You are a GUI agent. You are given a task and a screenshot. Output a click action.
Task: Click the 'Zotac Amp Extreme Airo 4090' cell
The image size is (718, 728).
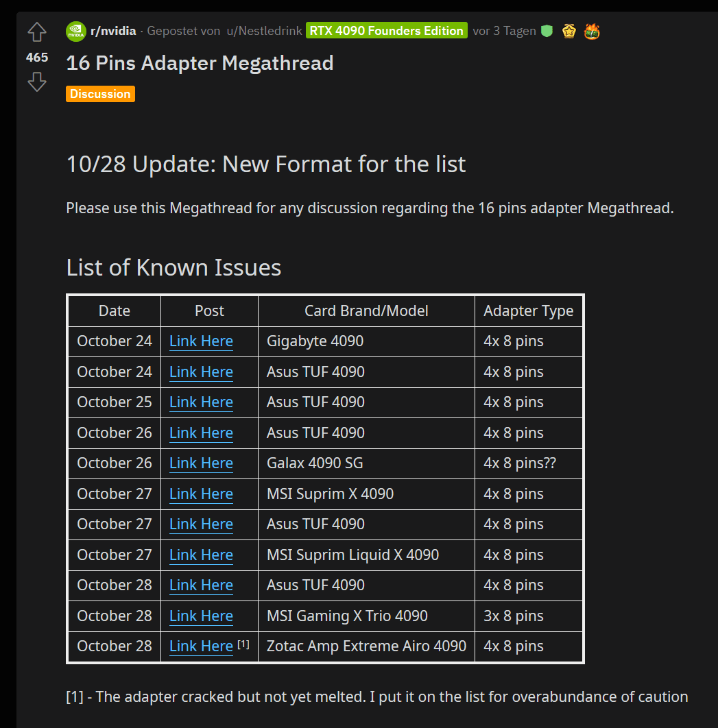[366, 646]
